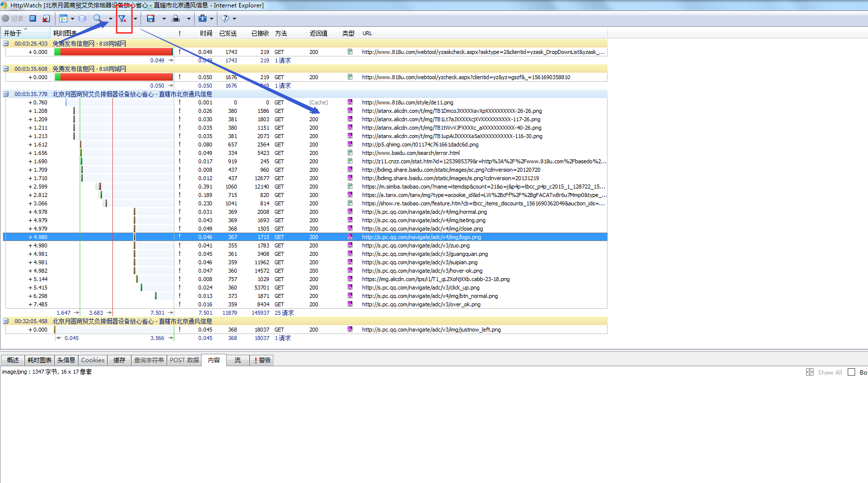This screenshot has width=868, height=483.
Task: Sort by the 开始于 column header
Action: point(13,33)
